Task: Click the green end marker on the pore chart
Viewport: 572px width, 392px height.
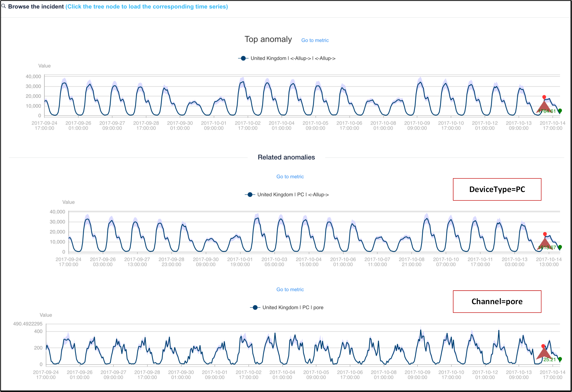Action: coord(560,359)
